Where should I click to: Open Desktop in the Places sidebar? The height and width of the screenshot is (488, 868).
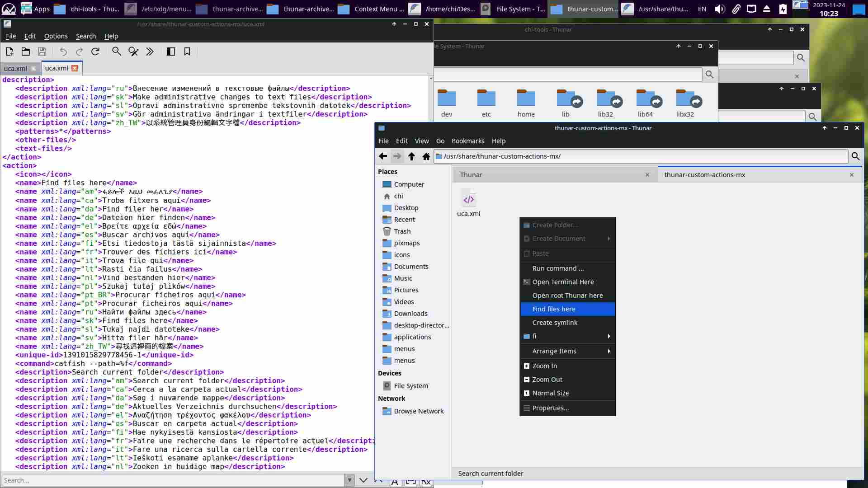pyautogui.click(x=406, y=208)
